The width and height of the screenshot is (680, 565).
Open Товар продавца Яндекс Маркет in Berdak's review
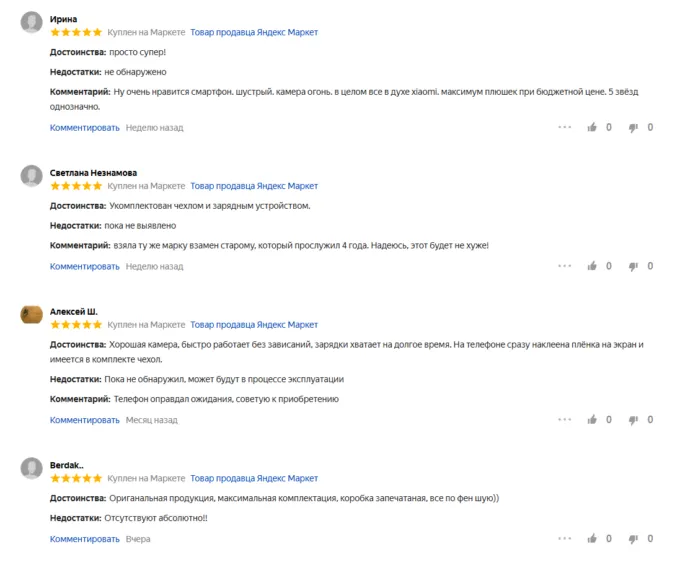click(254, 479)
